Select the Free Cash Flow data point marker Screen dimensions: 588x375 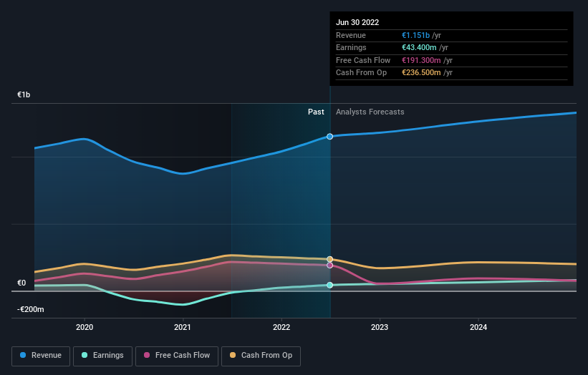[x=329, y=266]
